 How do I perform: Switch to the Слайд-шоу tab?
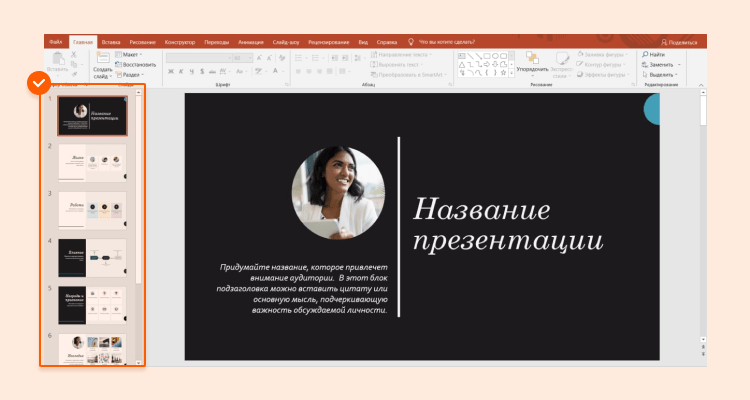tap(286, 42)
